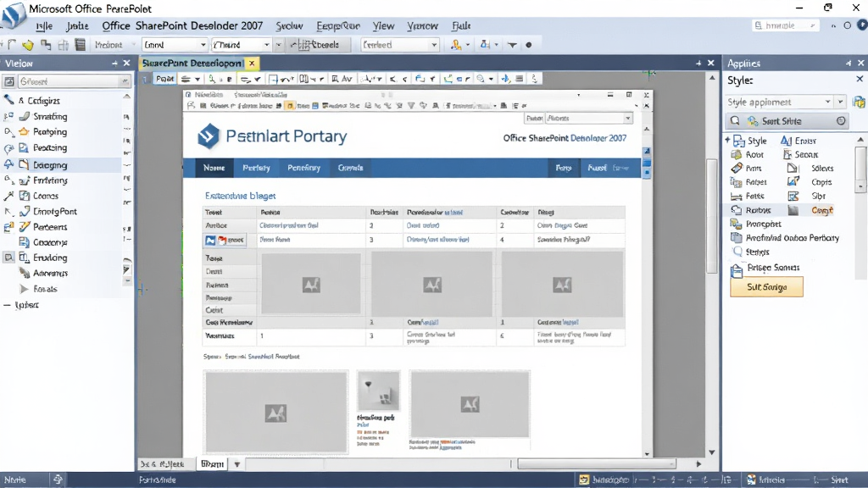Click the Nome navigation item
The width and height of the screenshot is (868, 488).
pyautogui.click(x=214, y=168)
